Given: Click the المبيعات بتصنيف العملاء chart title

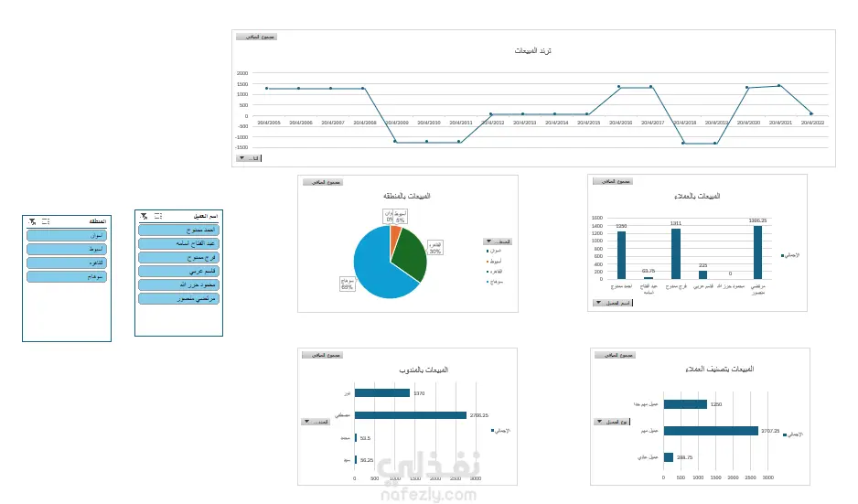Looking at the screenshot, I should coord(720,369).
